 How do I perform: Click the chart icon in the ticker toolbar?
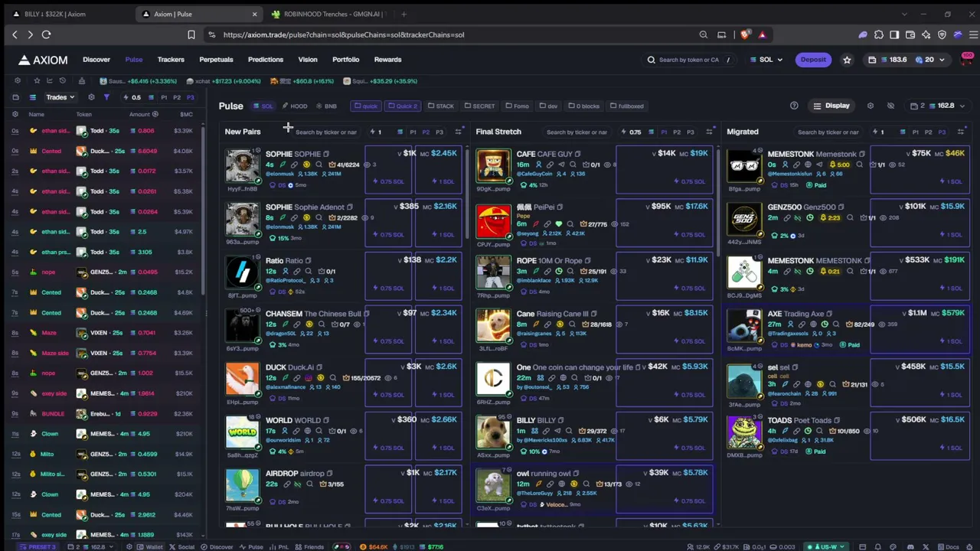point(49,80)
